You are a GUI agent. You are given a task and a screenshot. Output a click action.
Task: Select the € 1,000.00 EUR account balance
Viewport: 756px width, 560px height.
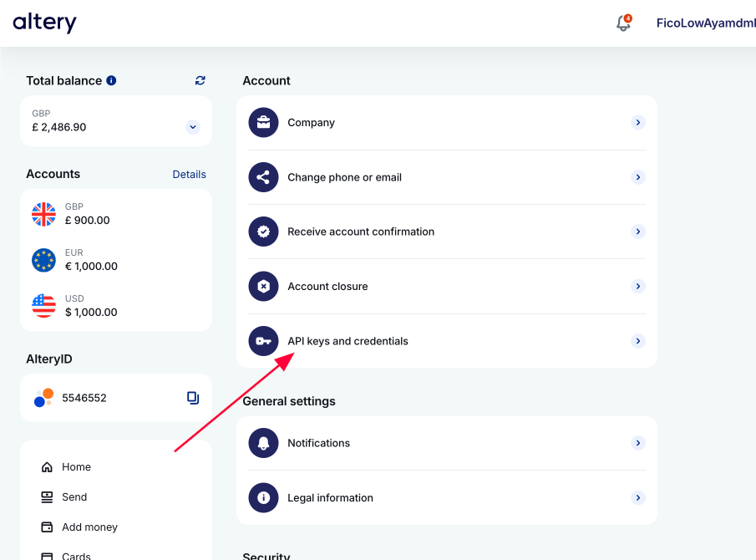tap(91, 267)
